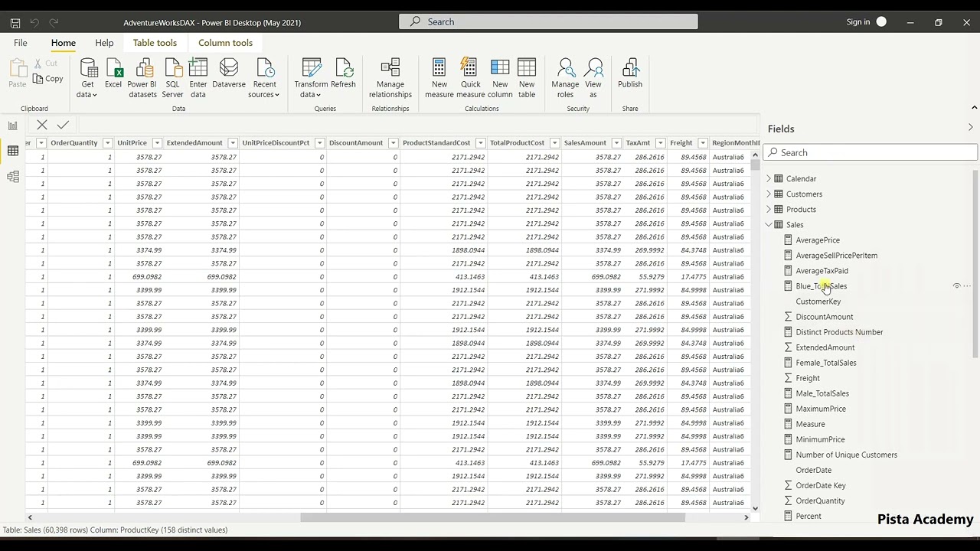Add a New column
Image resolution: width=980 pixels, height=551 pixels.
(500, 79)
